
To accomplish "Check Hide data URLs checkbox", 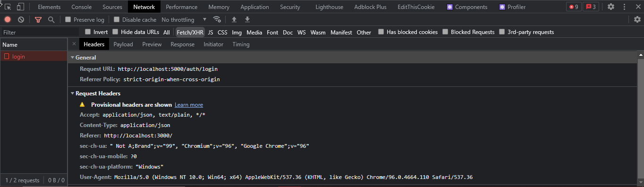I will (116, 32).
